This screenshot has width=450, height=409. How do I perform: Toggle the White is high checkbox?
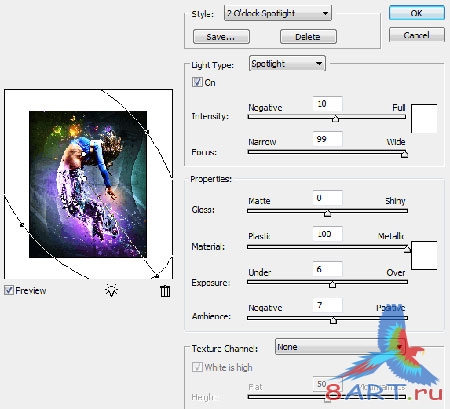point(197,367)
